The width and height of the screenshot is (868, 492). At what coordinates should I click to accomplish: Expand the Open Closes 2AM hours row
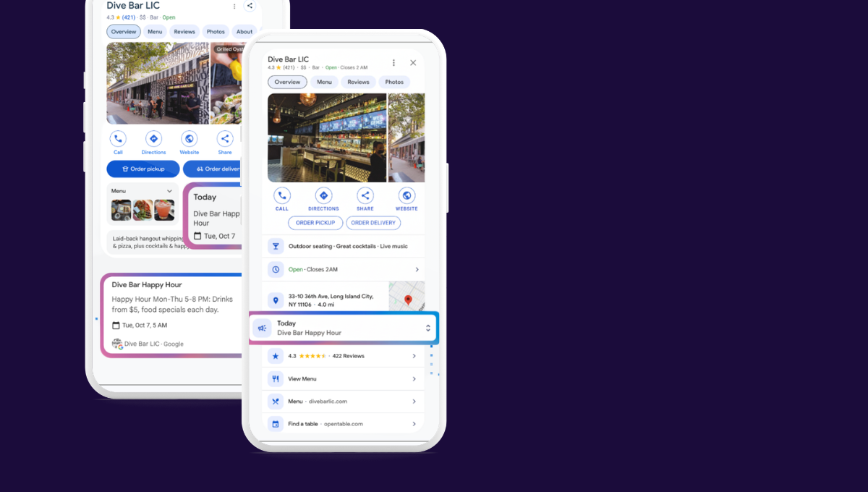417,269
